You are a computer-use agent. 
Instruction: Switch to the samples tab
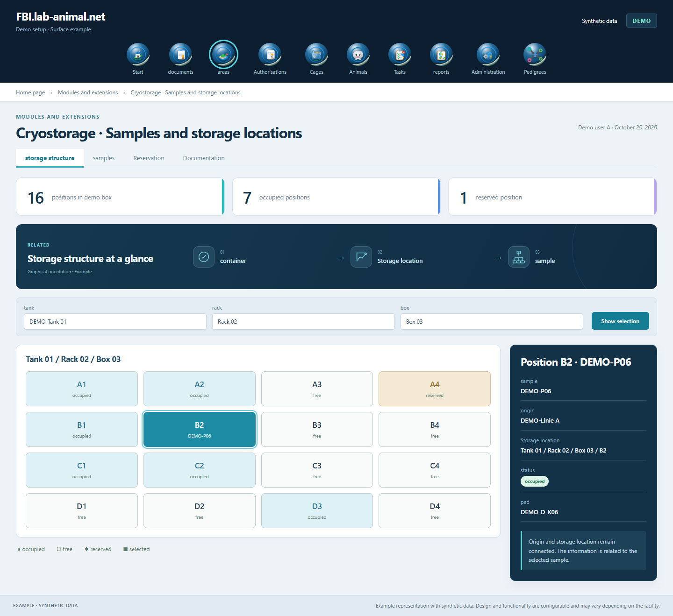104,158
